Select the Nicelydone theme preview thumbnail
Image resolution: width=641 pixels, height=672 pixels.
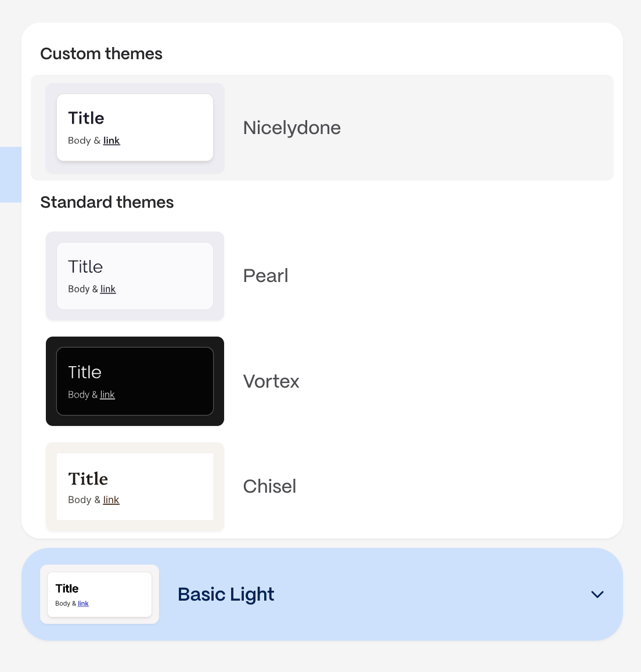pos(135,127)
